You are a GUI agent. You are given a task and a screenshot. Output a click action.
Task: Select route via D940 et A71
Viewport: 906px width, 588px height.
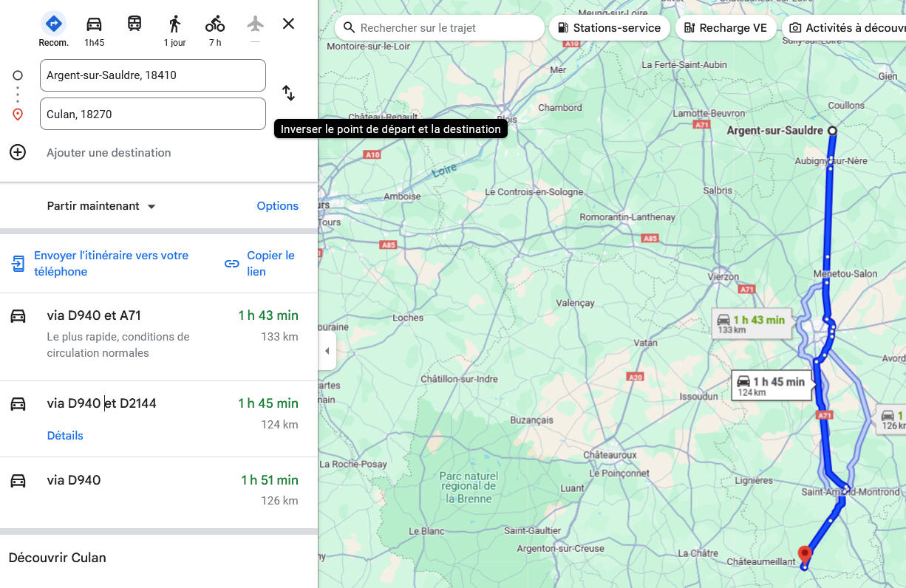[159, 337]
